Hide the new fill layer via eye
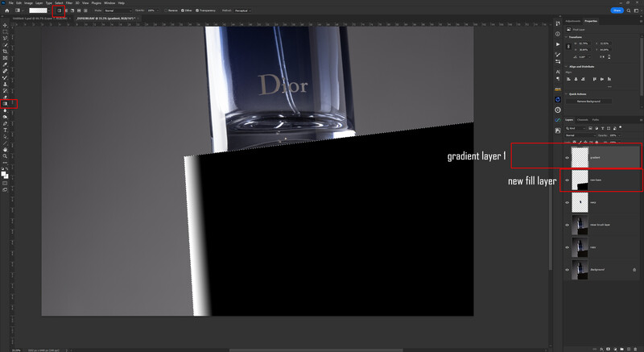The width and height of the screenshot is (644, 352). [568, 180]
